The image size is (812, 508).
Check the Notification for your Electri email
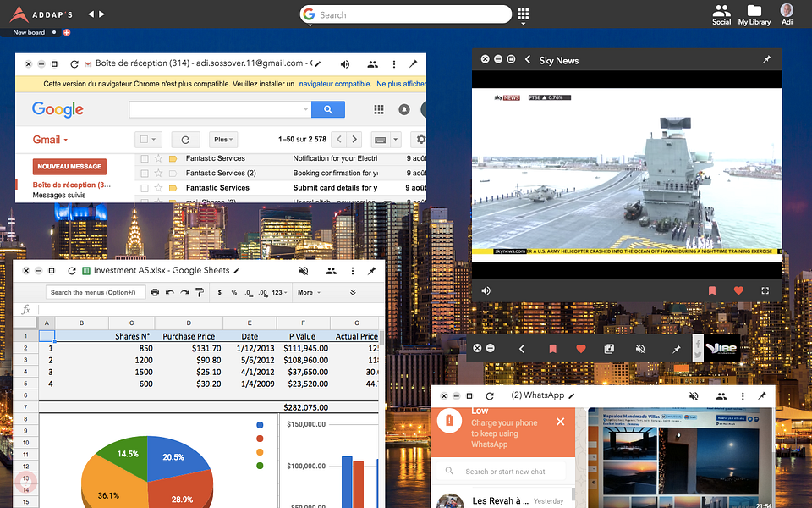tap(145, 158)
